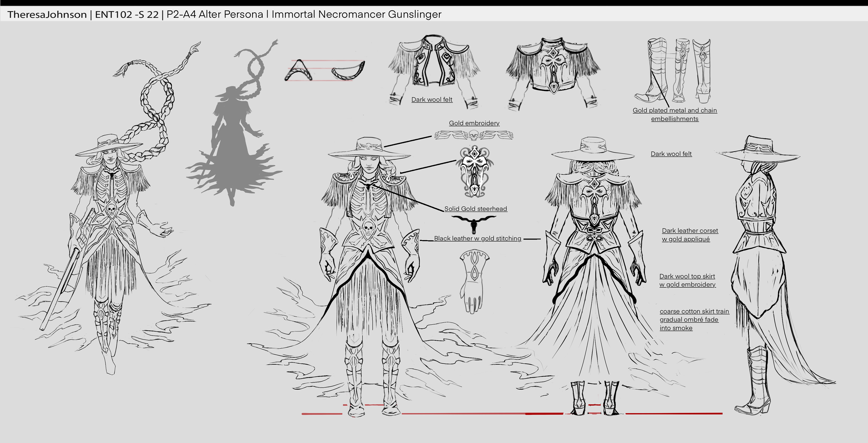Click the 'Solid Gold steerhead' label
The image size is (868, 443).
tap(475, 209)
